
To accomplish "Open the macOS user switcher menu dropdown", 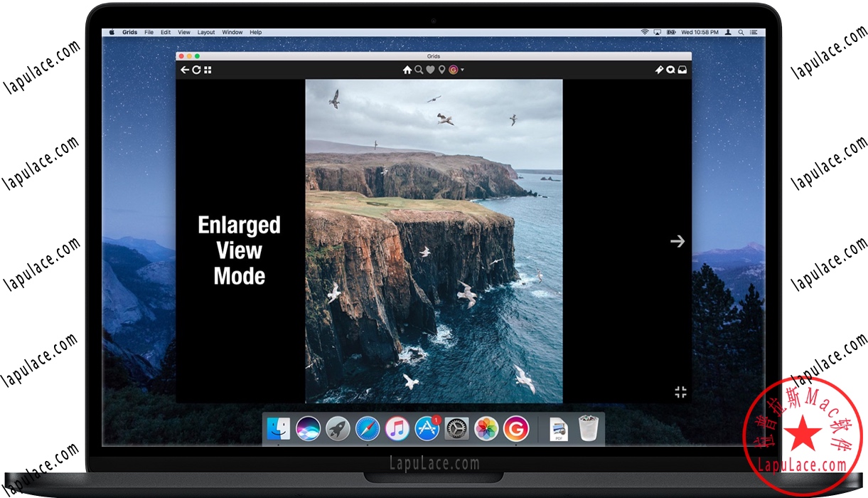I will (729, 32).
